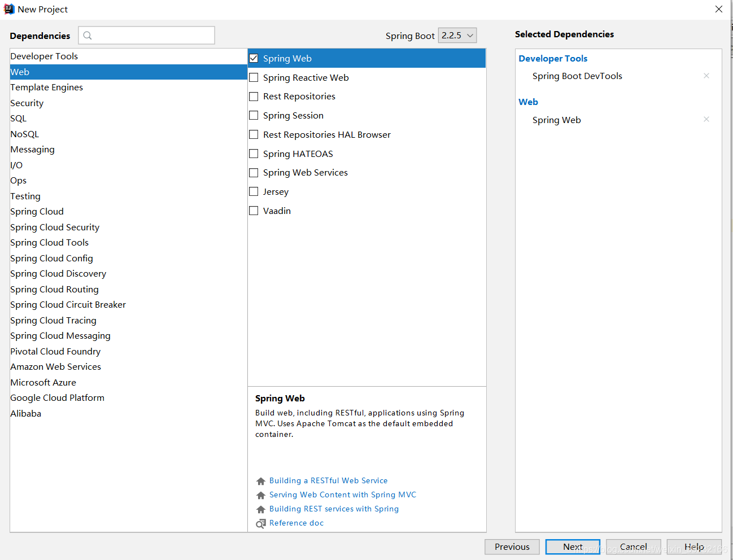Click the home icon beside Building a RESTful Web Service
The height and width of the screenshot is (560, 733).
[260, 481]
